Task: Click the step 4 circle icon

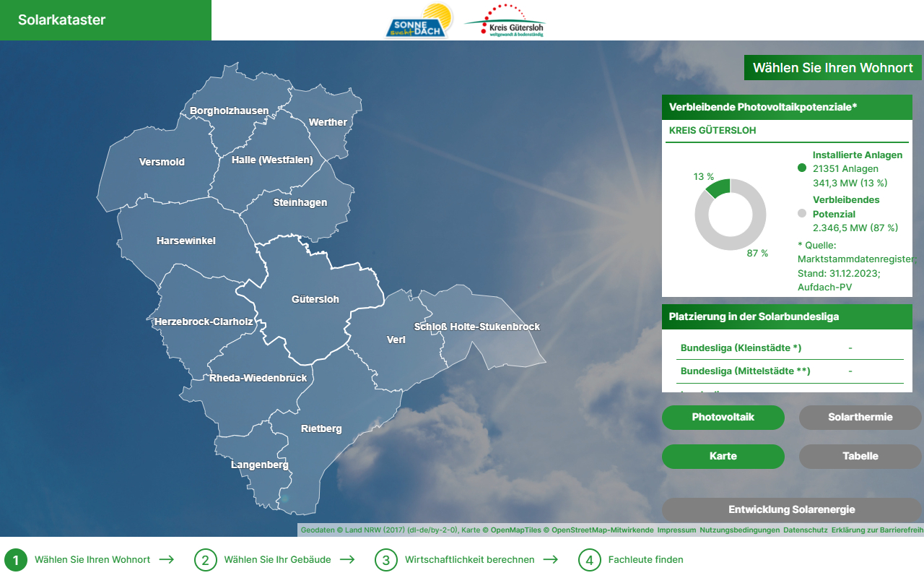Action: click(590, 560)
